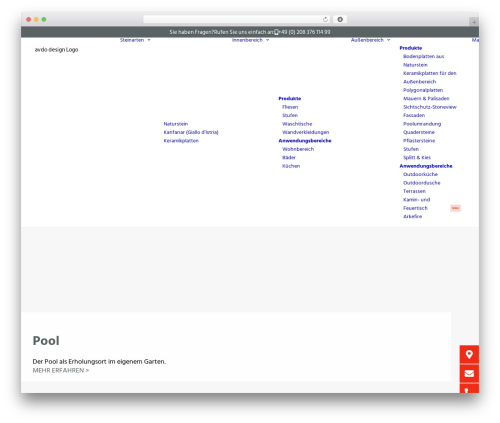Open the Bäder link
This screenshot has width=500, height=423.
click(x=289, y=157)
